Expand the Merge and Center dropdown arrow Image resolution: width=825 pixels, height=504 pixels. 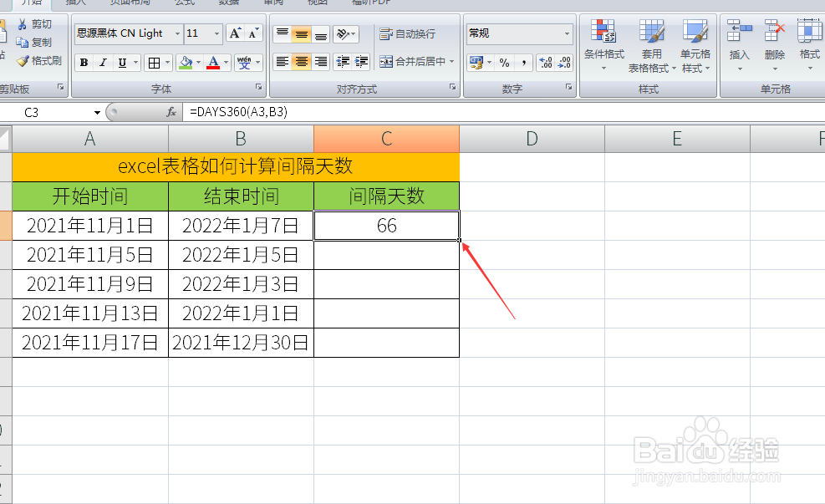click(452, 62)
